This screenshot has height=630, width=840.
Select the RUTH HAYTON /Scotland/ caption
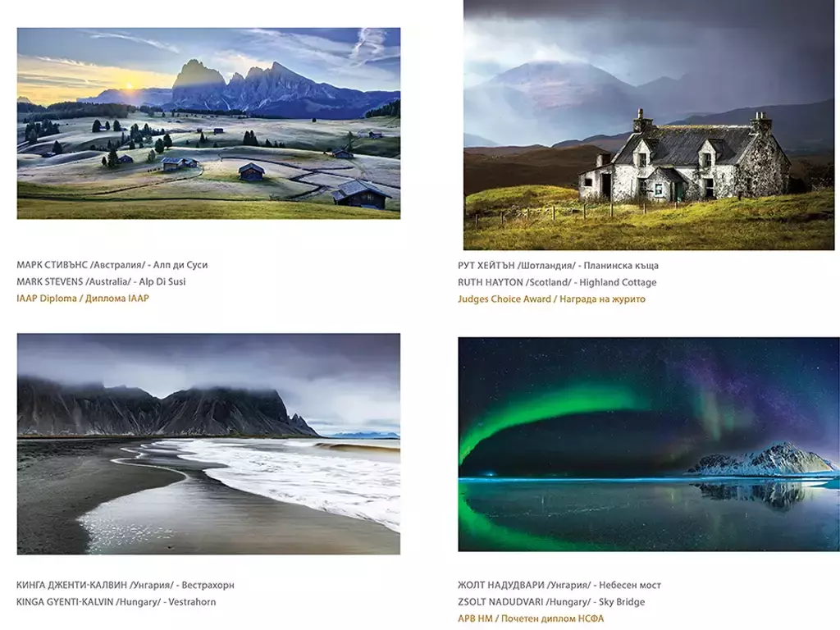pyautogui.click(x=557, y=282)
